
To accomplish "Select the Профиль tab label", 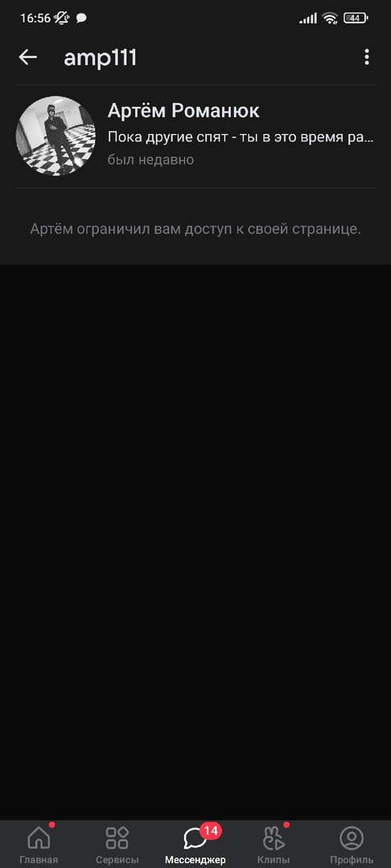I will coord(351,860).
